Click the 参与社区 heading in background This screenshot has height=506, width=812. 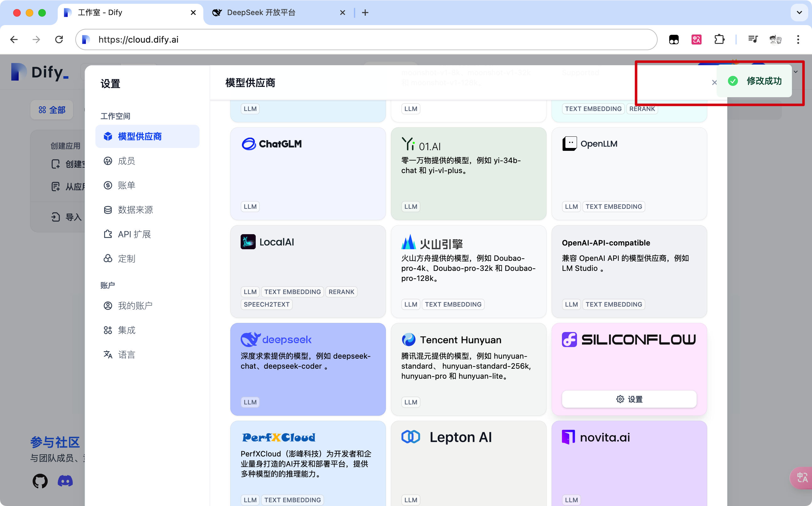55,442
